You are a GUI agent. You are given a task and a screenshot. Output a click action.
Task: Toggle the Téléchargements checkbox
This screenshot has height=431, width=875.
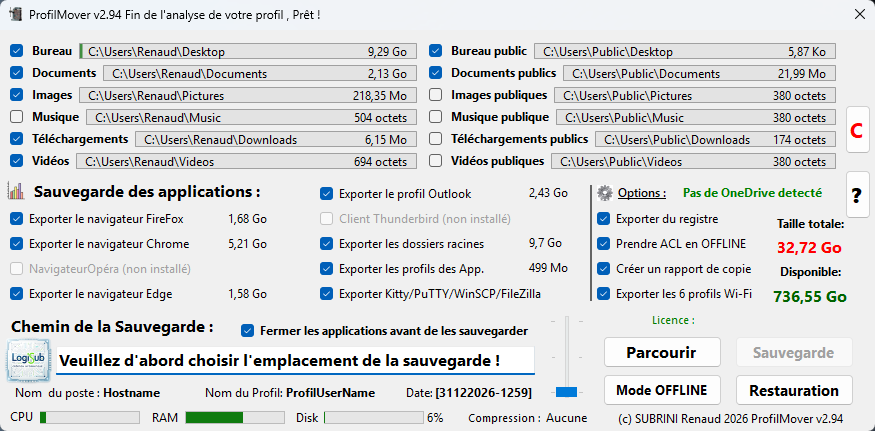(x=17, y=139)
